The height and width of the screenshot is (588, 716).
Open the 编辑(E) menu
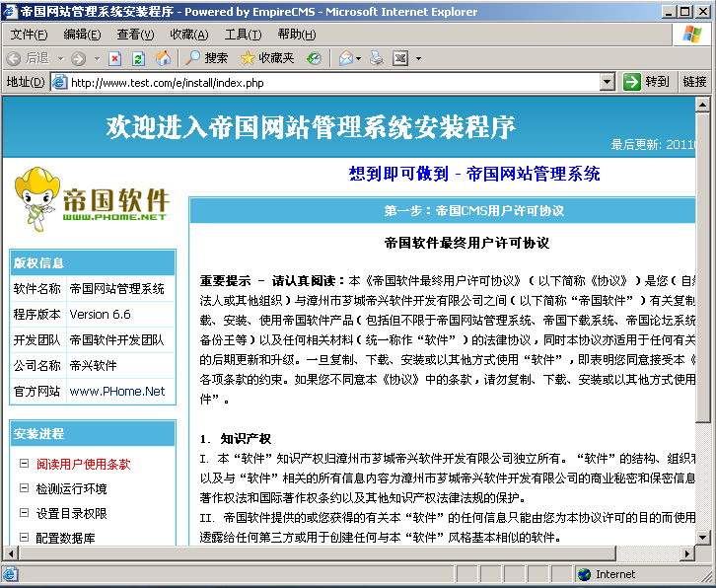(x=82, y=35)
